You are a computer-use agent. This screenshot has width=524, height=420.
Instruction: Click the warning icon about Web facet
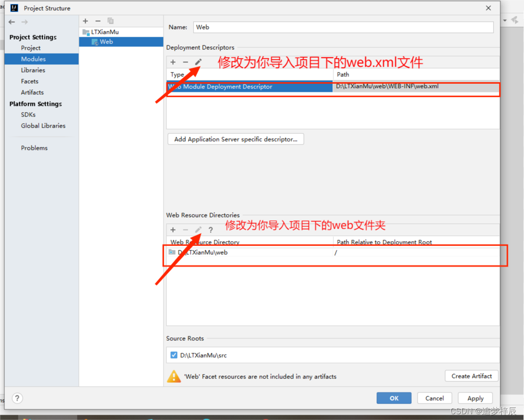click(x=174, y=377)
